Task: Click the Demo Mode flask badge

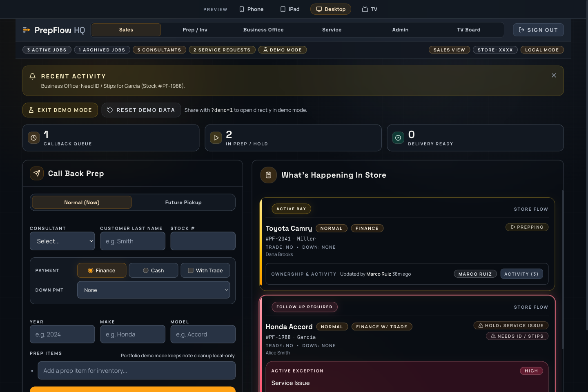Action: pyautogui.click(x=283, y=50)
